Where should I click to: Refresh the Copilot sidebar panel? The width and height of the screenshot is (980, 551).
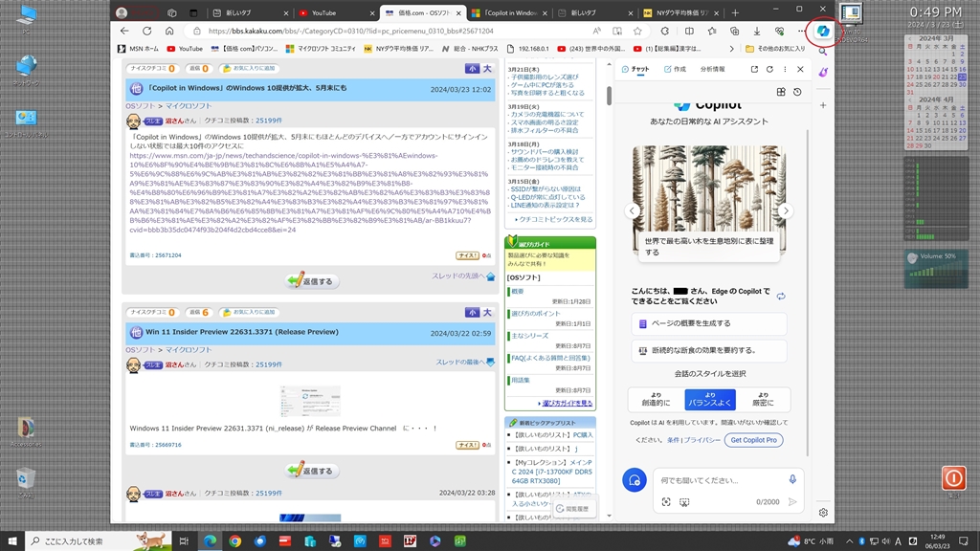768,69
